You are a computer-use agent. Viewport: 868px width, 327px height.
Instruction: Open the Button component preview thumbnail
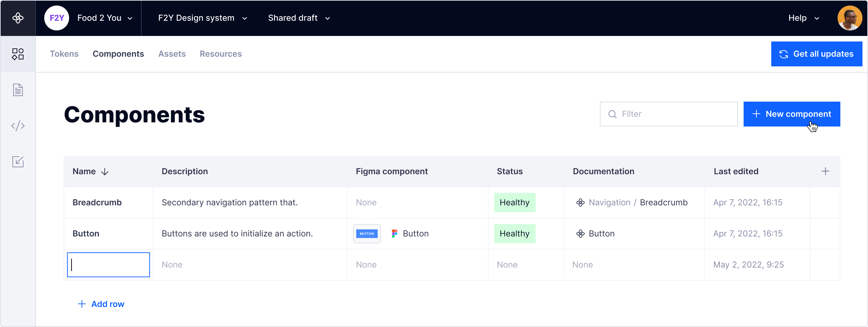point(367,234)
